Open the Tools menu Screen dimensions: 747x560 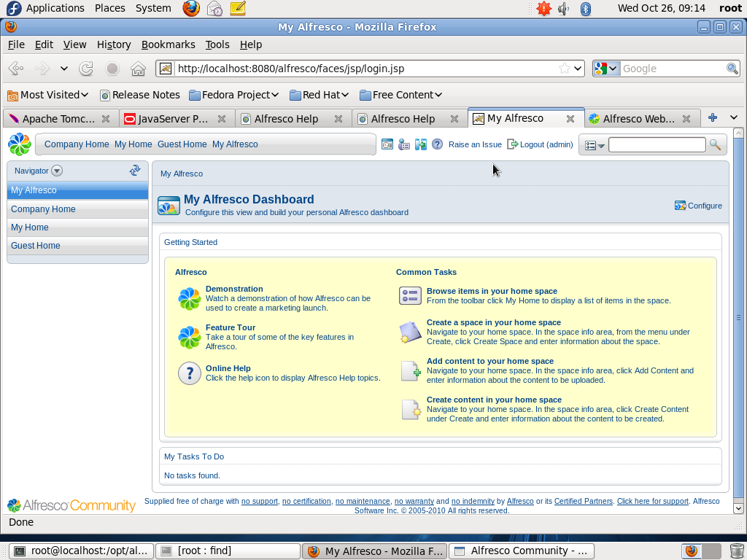click(217, 44)
